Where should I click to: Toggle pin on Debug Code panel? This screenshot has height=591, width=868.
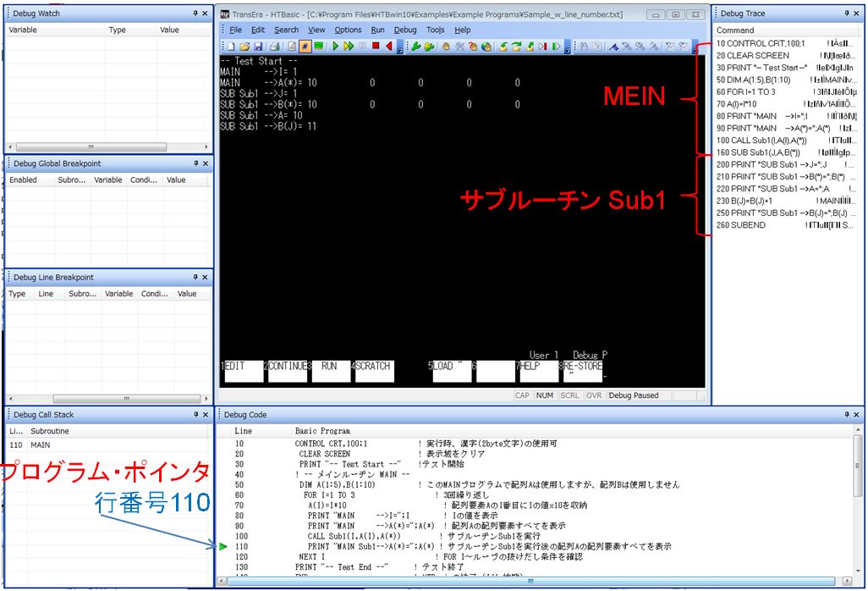click(x=847, y=414)
